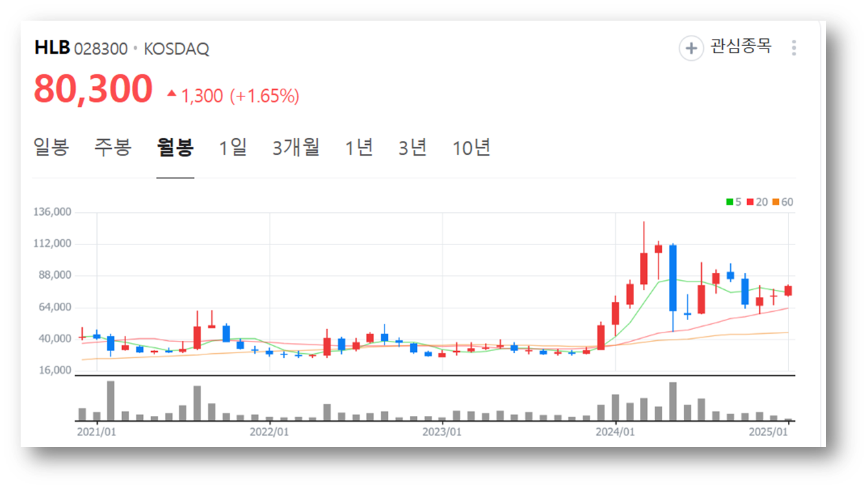This screenshot has height=489, width=868.
Task: Select the 10년 period tab
Action: point(471,147)
